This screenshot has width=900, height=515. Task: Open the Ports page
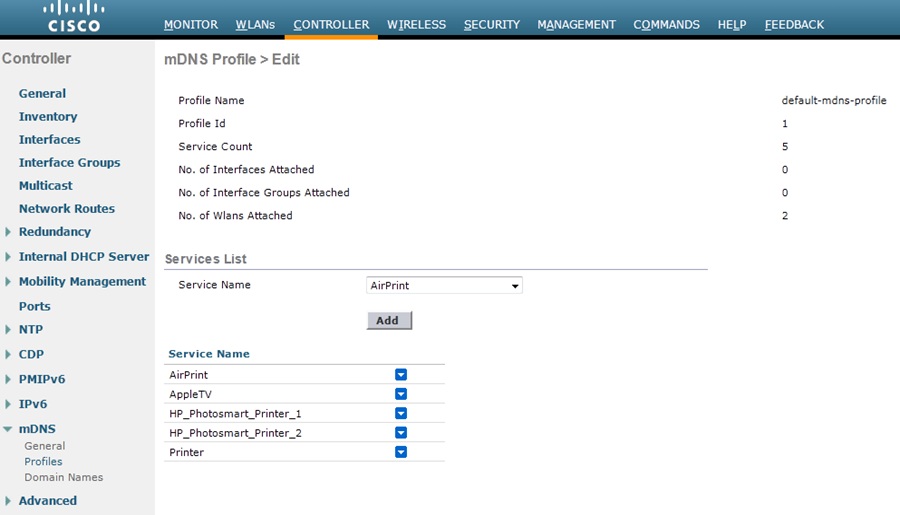34,307
